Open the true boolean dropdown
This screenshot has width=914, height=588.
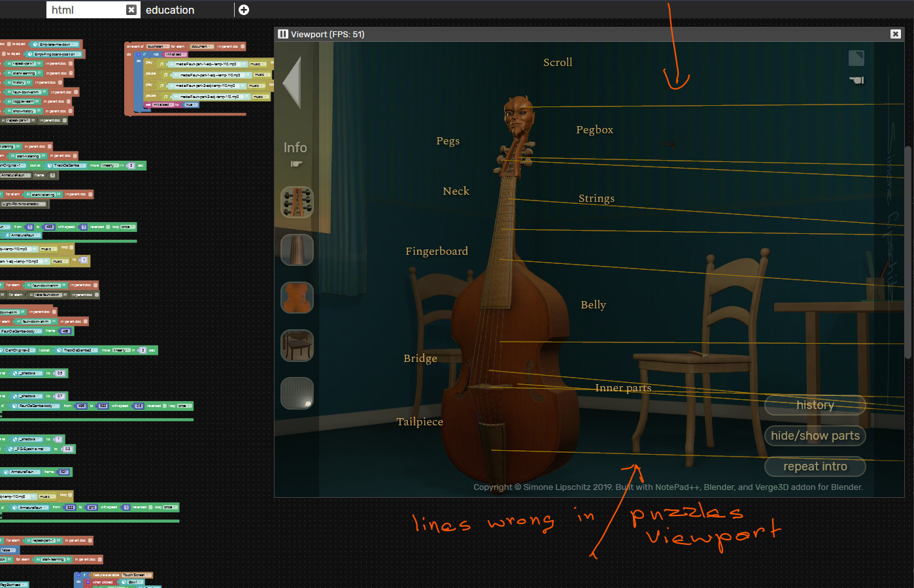coord(191,105)
